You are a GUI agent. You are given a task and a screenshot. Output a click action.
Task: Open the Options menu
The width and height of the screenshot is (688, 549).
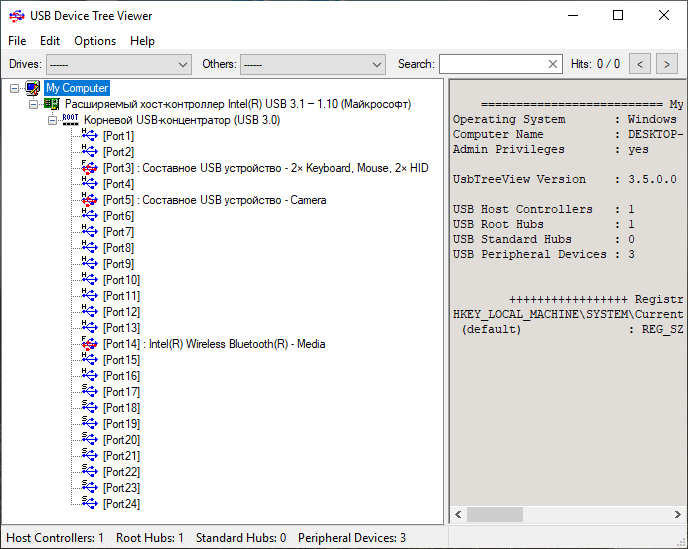tap(95, 41)
